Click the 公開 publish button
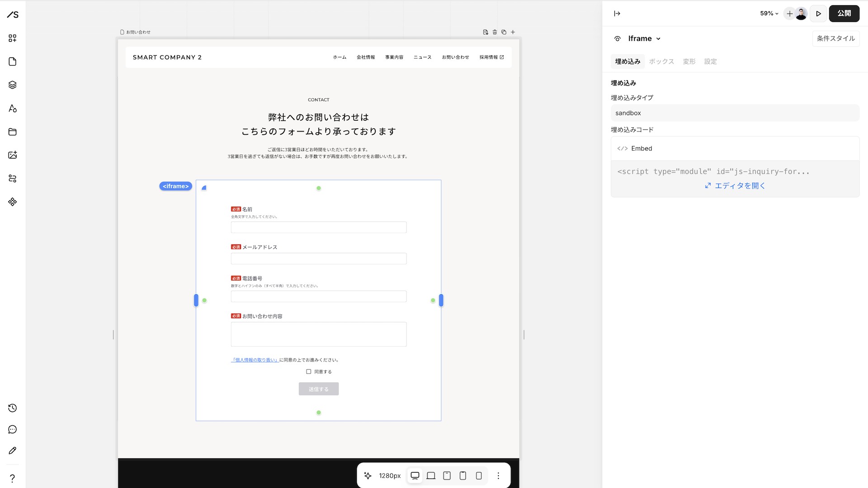 (x=844, y=14)
